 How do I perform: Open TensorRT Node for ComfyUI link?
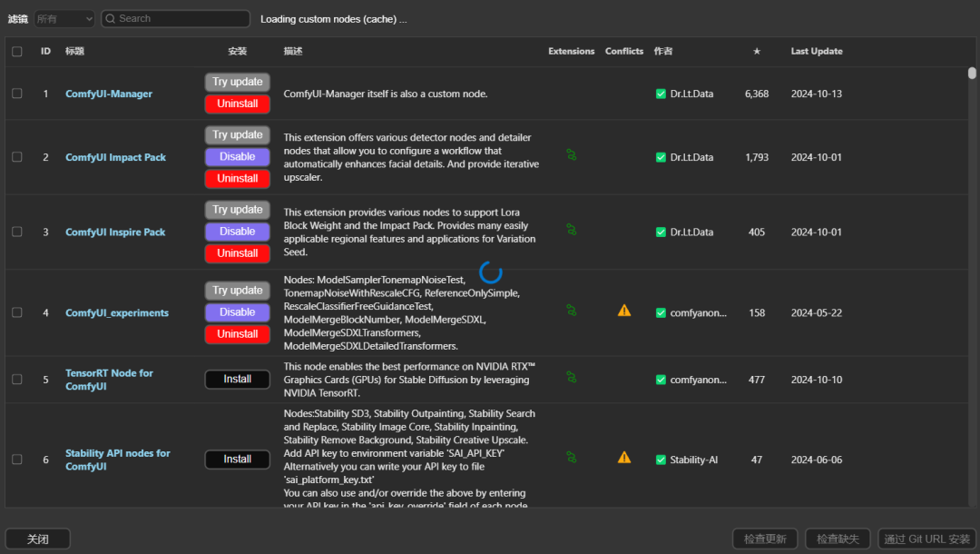coord(109,380)
